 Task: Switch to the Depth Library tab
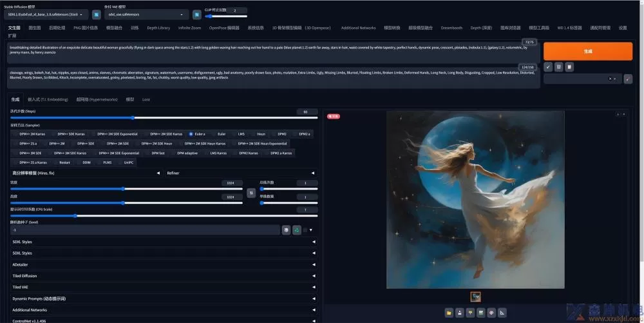[158, 28]
